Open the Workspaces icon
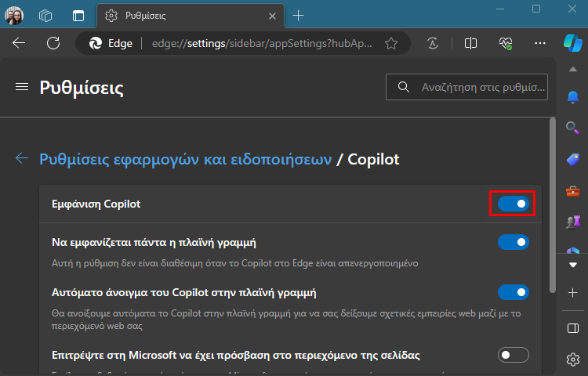This screenshot has width=588, height=376. pyautogui.click(x=45, y=16)
